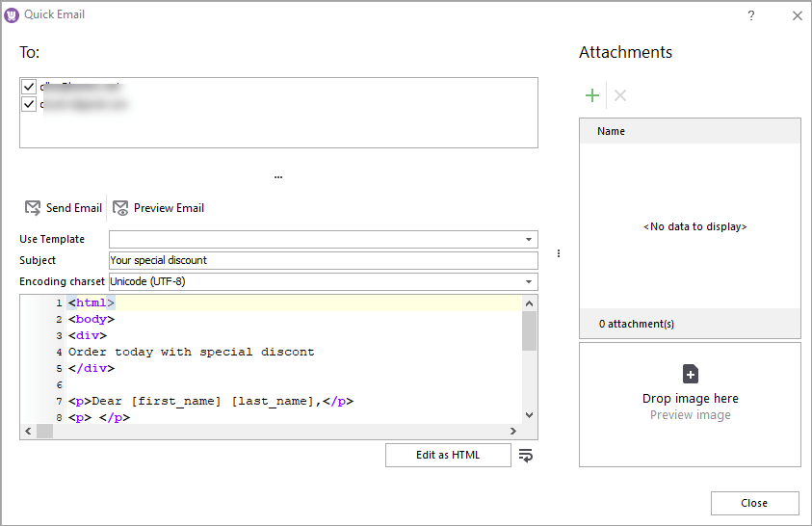The width and height of the screenshot is (812, 526).
Task: Click the question mark help icon
Action: coord(751,15)
